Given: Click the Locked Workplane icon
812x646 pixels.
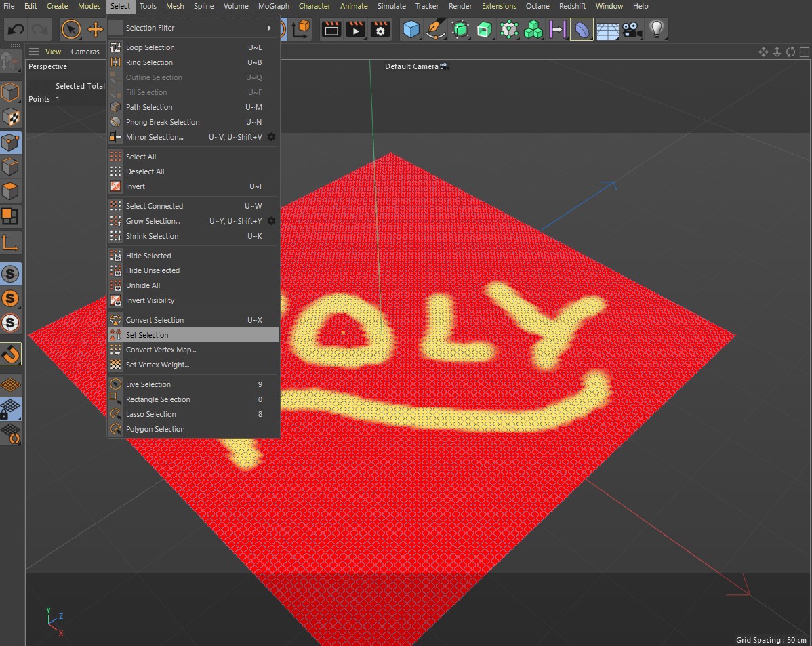Looking at the screenshot, I should [x=10, y=408].
